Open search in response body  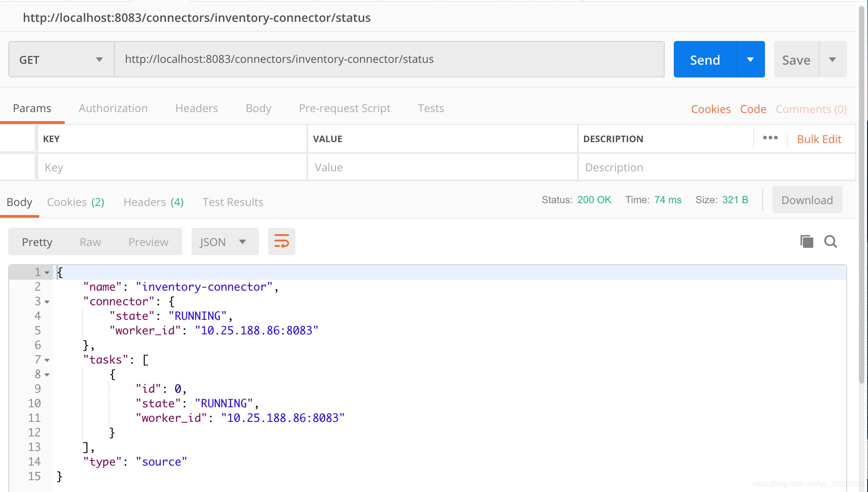coord(831,241)
